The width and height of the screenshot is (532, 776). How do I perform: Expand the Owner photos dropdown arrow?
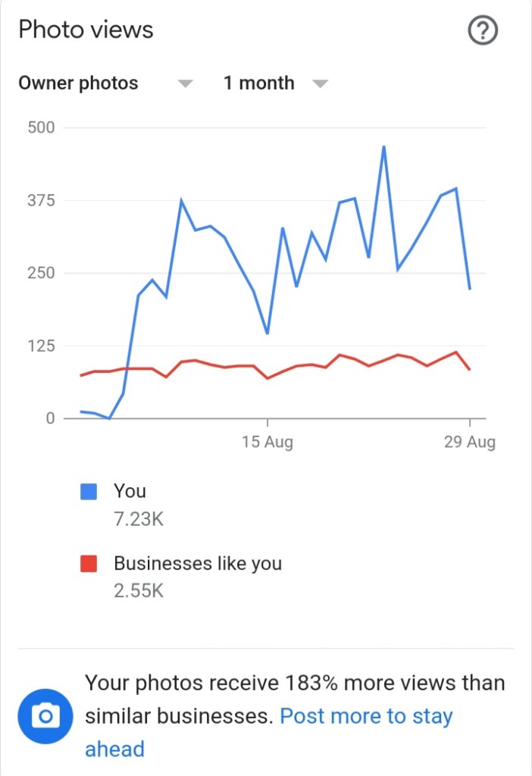[x=185, y=84]
